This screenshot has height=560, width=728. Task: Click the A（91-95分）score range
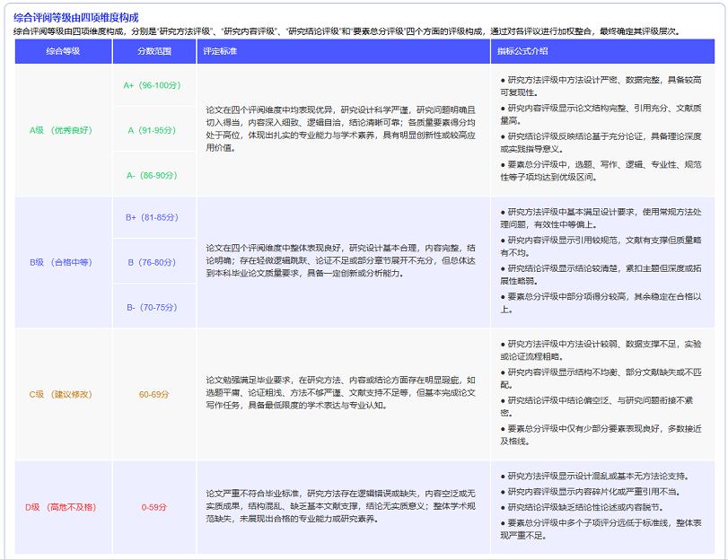[x=153, y=130]
